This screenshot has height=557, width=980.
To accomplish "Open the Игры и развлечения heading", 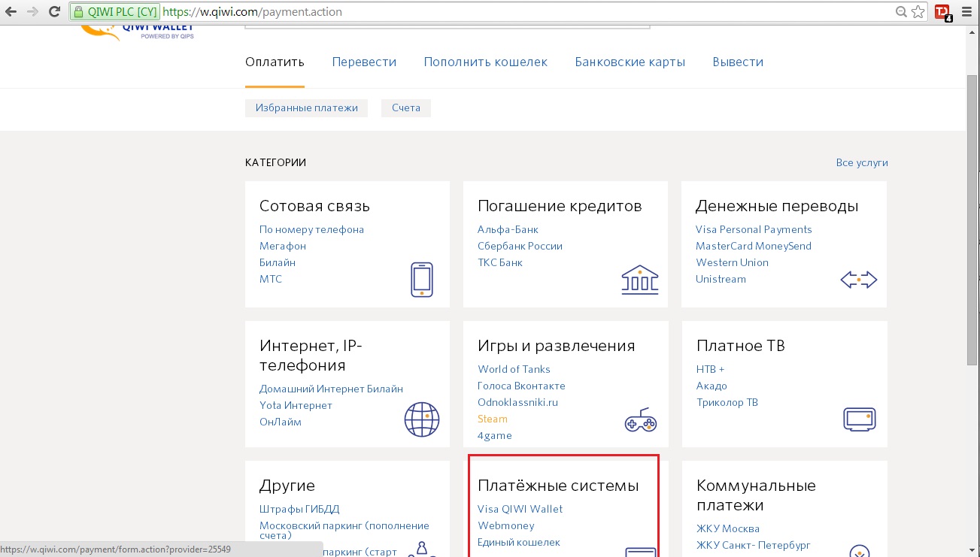I will 557,346.
